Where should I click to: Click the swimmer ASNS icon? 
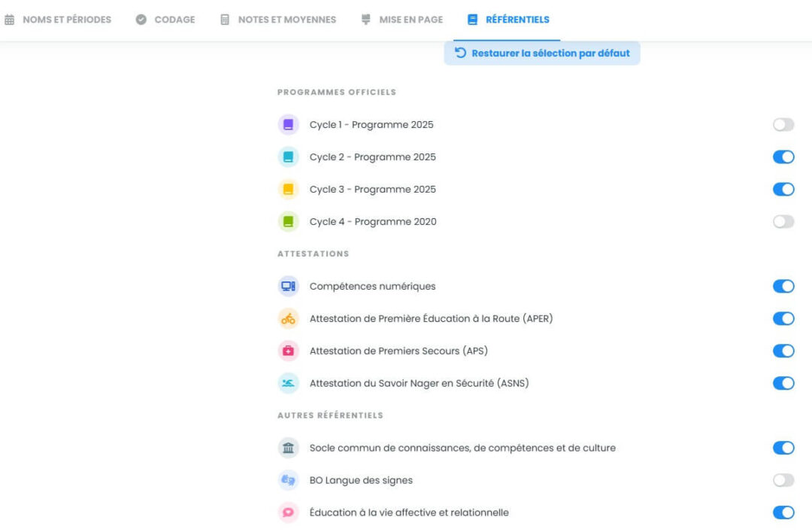pyautogui.click(x=288, y=384)
